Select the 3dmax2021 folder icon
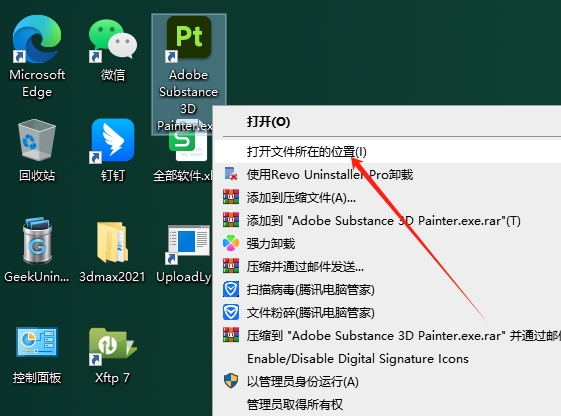The image size is (561, 416). tap(112, 242)
